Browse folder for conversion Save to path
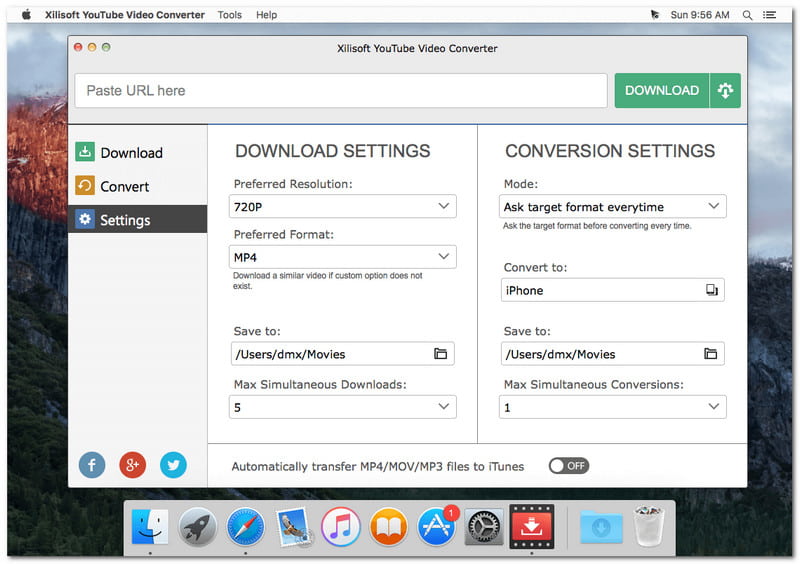800x564 pixels. (710, 354)
